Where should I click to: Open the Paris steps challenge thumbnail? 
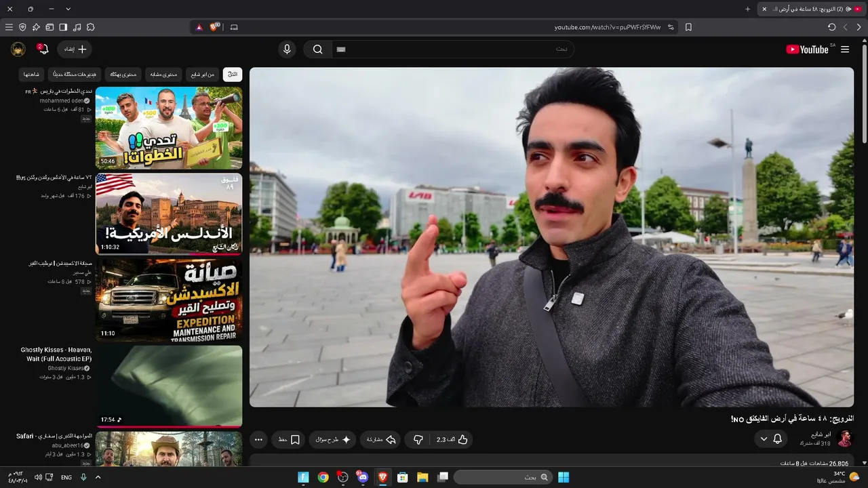click(x=169, y=127)
